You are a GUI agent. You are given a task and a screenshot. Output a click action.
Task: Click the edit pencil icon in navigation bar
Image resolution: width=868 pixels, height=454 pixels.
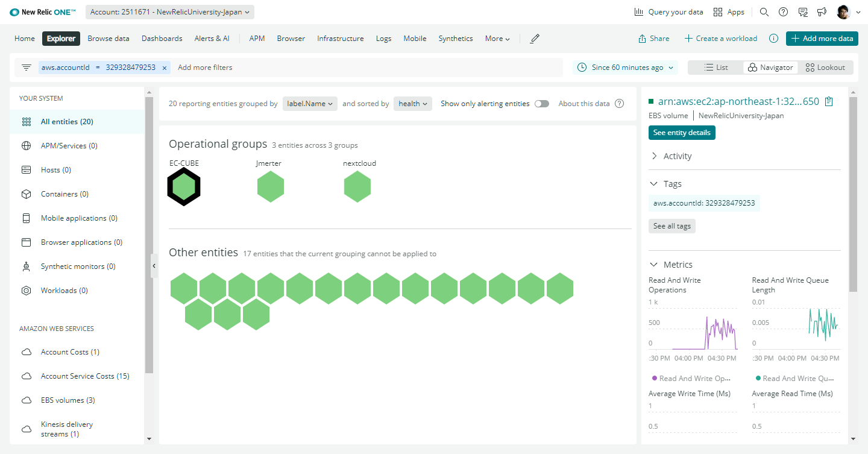(x=535, y=39)
